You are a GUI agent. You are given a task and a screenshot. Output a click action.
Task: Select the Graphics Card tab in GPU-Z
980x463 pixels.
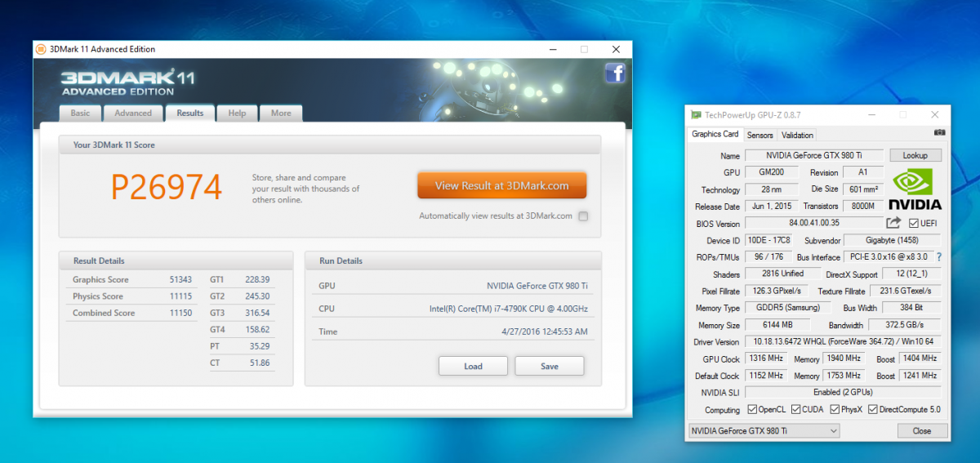pos(715,135)
